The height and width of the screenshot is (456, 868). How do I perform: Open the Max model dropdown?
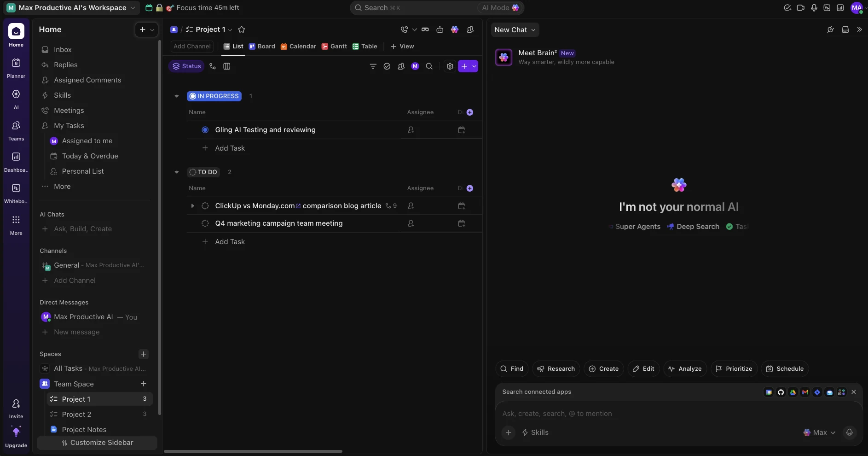819,433
